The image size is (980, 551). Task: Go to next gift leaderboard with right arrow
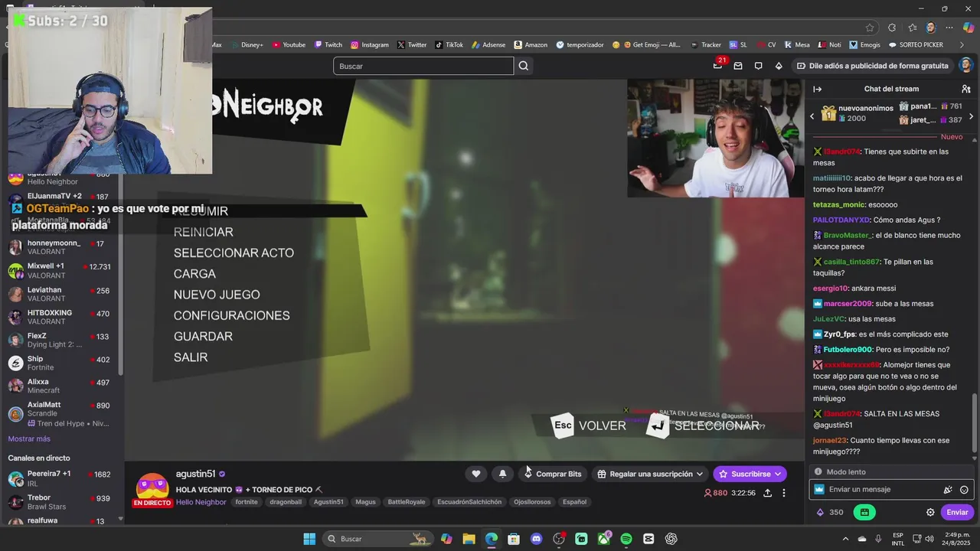971,116
